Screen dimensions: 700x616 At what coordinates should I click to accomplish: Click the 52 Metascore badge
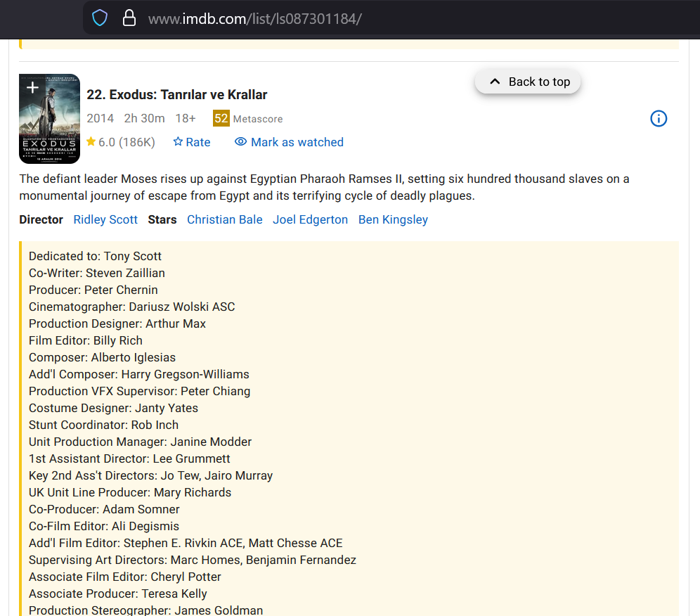tap(221, 118)
